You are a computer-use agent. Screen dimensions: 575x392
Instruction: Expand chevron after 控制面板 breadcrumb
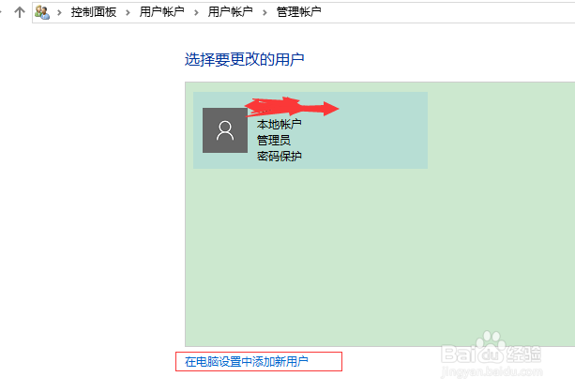[128, 12]
